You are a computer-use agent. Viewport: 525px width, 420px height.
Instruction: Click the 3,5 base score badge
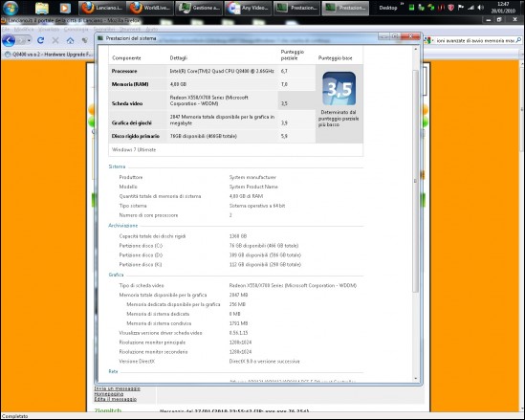pyautogui.click(x=339, y=88)
